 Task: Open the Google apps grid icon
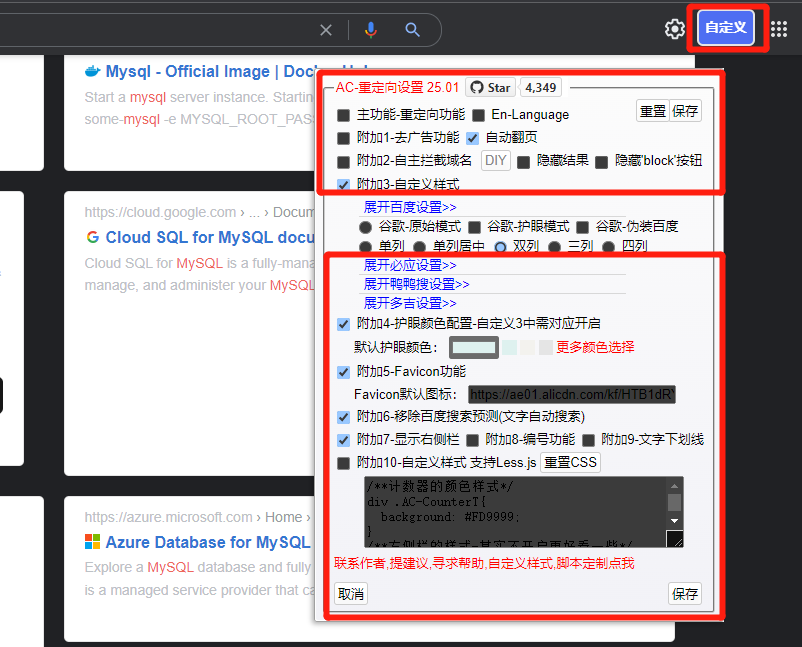(778, 29)
